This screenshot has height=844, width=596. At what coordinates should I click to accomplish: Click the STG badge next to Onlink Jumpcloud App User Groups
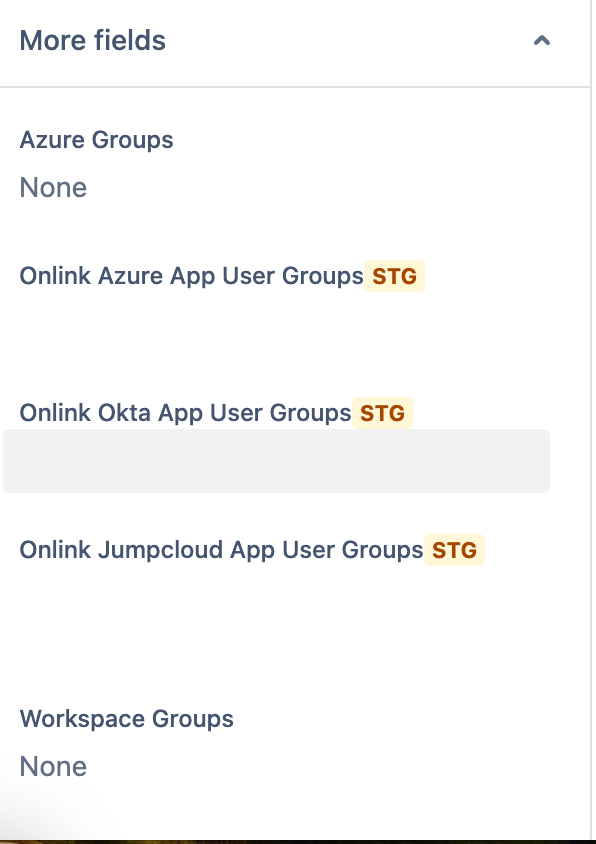coord(453,549)
